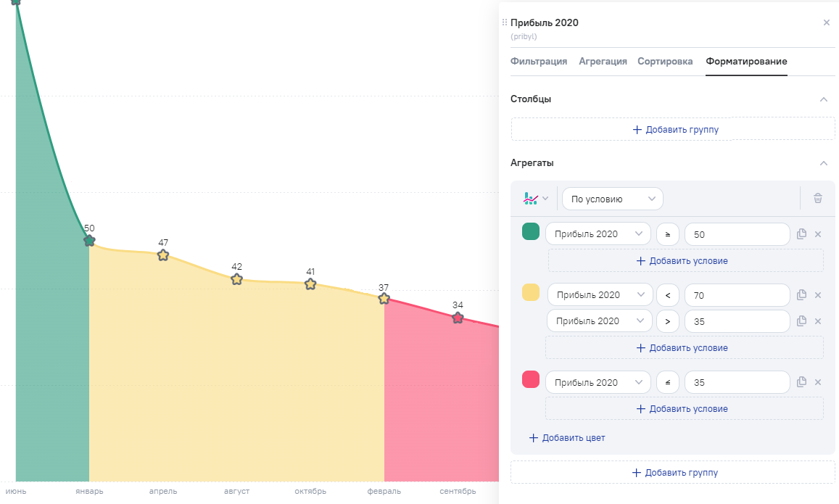Copy the red condition ≤ 35
839x504 pixels.
coord(801,382)
